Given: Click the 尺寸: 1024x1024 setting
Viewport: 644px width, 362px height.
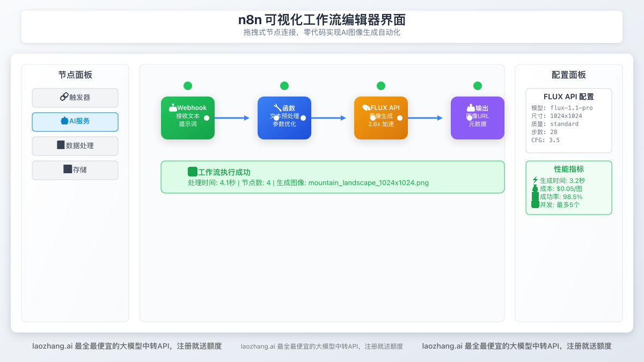Looking at the screenshot, I should click(x=556, y=116).
